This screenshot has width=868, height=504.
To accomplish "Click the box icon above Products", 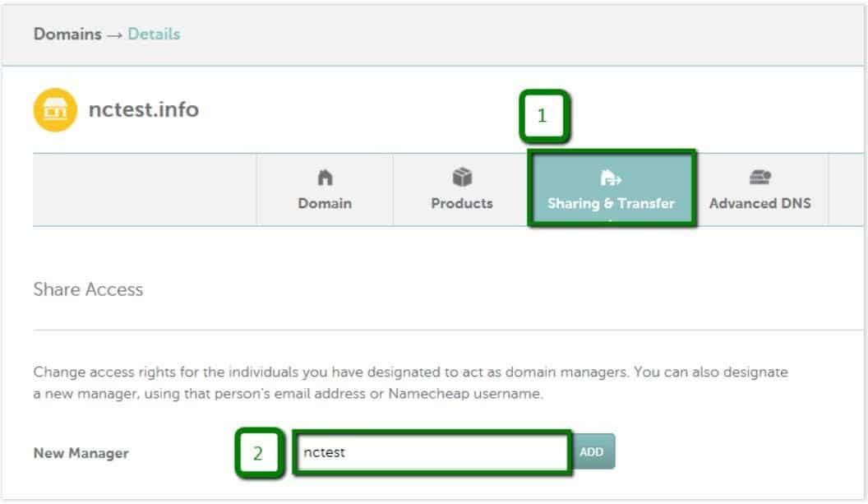I will coord(462,178).
